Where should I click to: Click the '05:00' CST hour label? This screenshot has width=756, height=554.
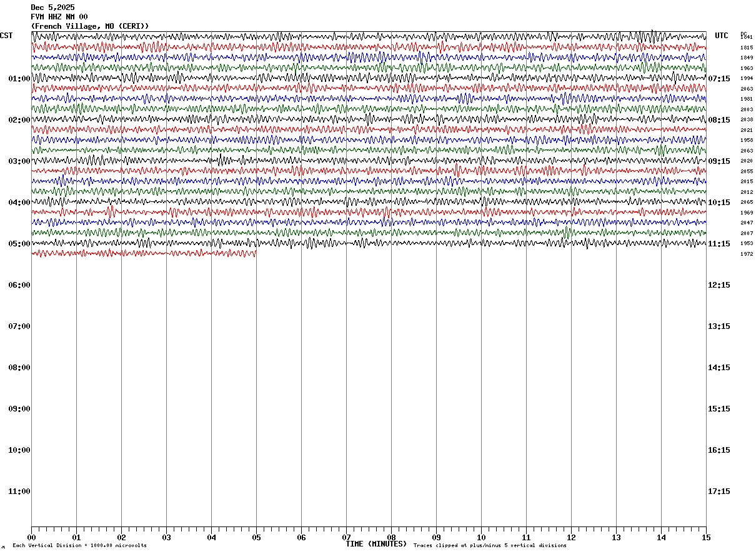pos(19,244)
